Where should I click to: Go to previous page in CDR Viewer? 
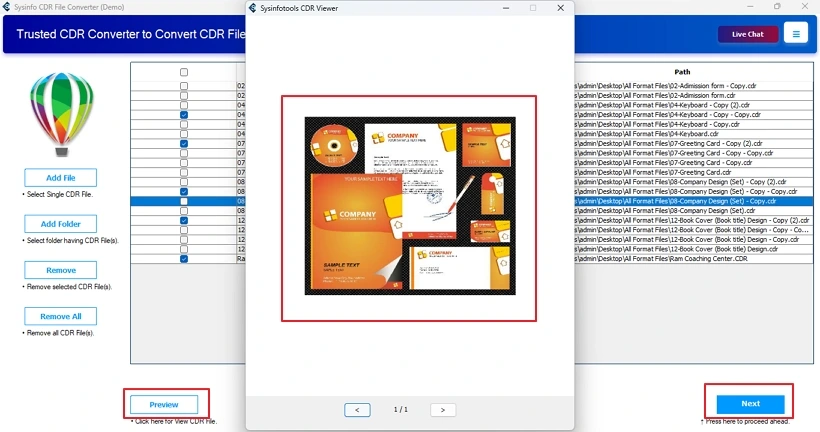pos(357,410)
